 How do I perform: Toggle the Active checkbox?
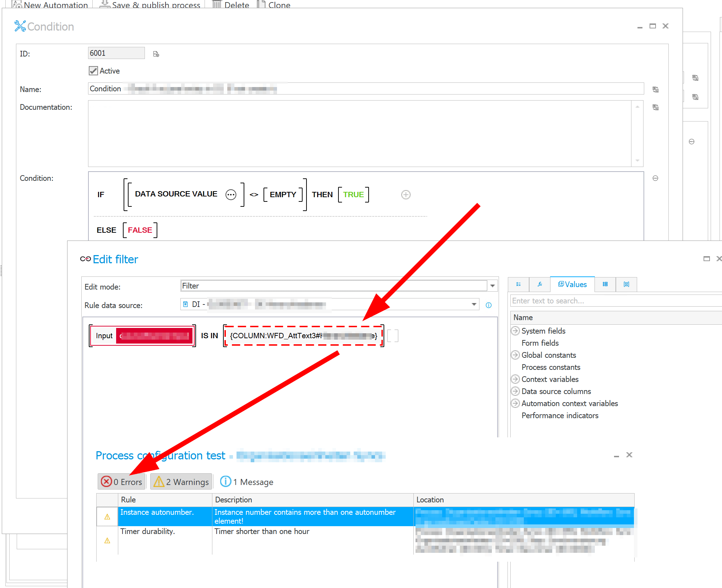pyautogui.click(x=93, y=71)
